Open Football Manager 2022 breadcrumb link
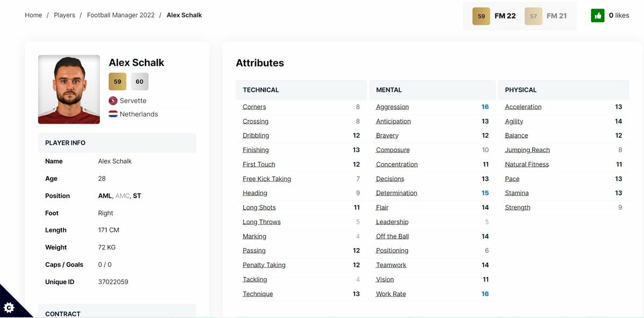The image size is (644, 318). click(x=121, y=15)
